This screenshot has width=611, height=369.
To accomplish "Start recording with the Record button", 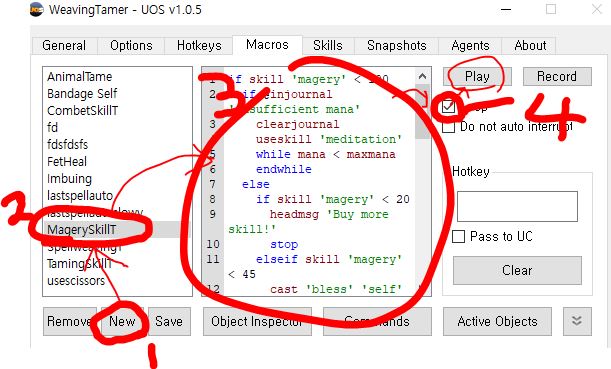I will coord(557,76).
